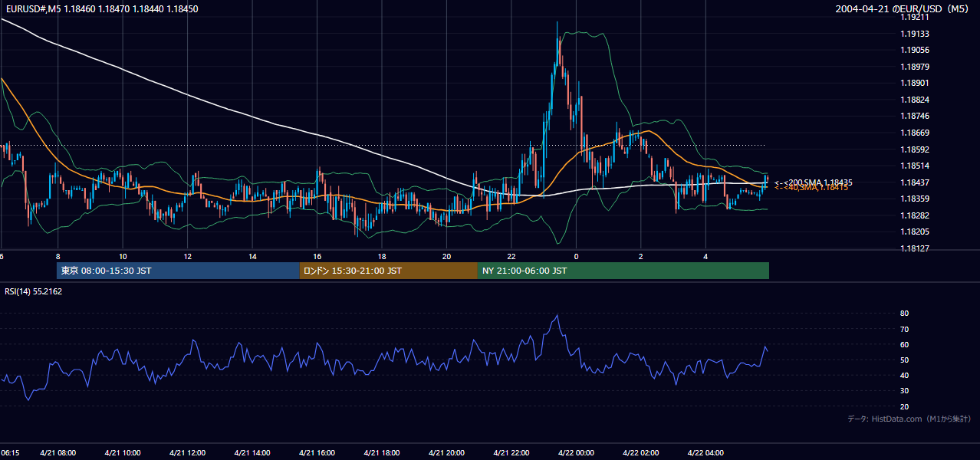This screenshot has height=460, width=980.
Task: Click the 4/22 04:00 time axis label
Action: pos(705,452)
